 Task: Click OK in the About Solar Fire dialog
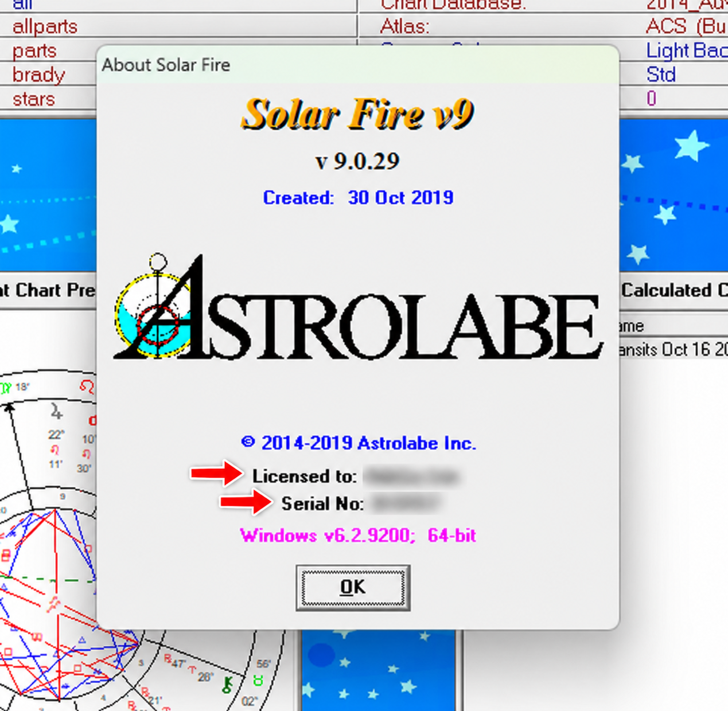(353, 587)
